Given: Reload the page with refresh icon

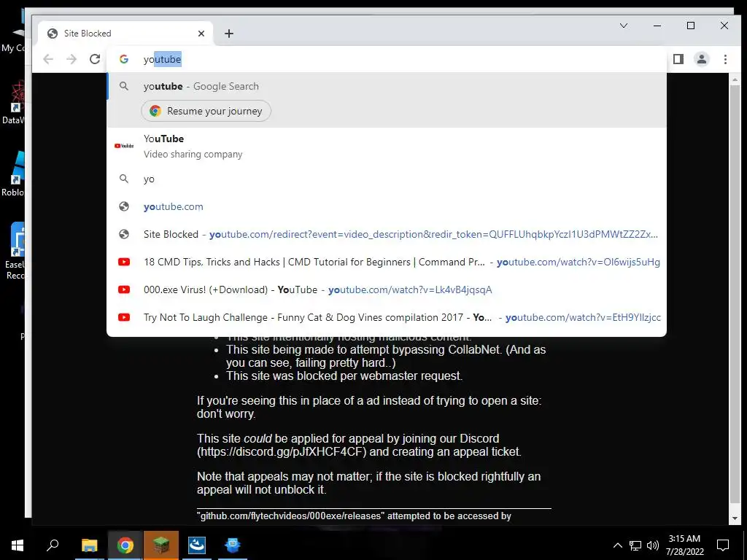Looking at the screenshot, I should [95, 59].
